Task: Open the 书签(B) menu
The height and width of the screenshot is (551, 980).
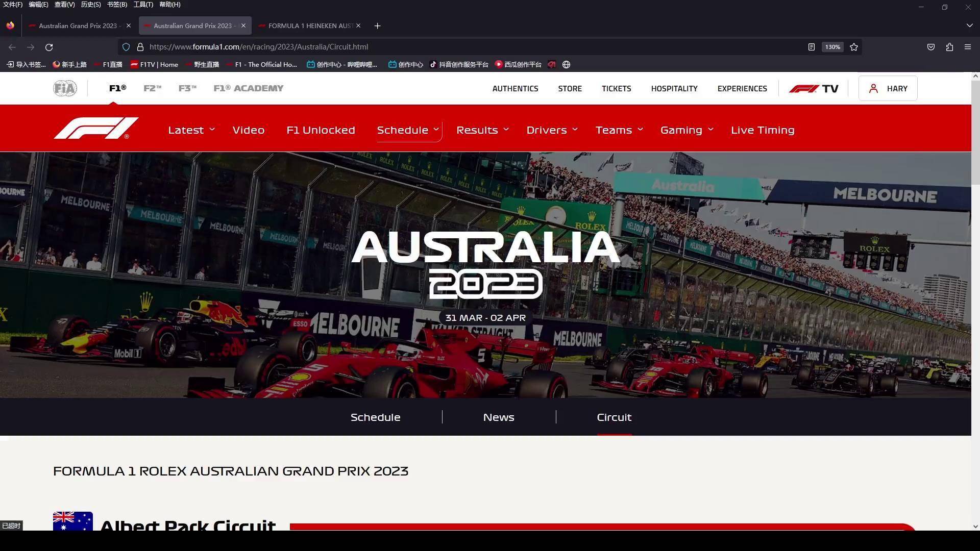Action: pyautogui.click(x=117, y=5)
